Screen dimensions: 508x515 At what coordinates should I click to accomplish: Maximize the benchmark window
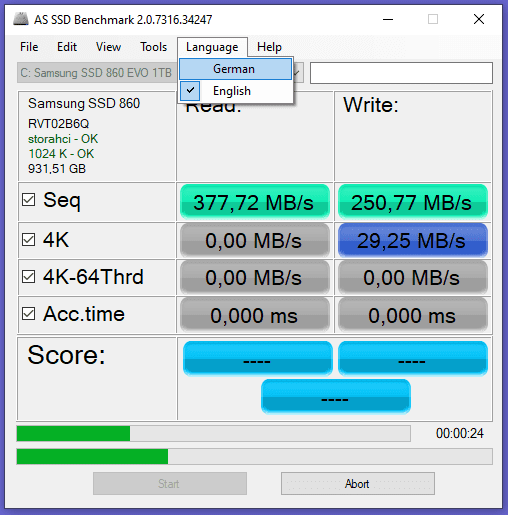[433, 19]
